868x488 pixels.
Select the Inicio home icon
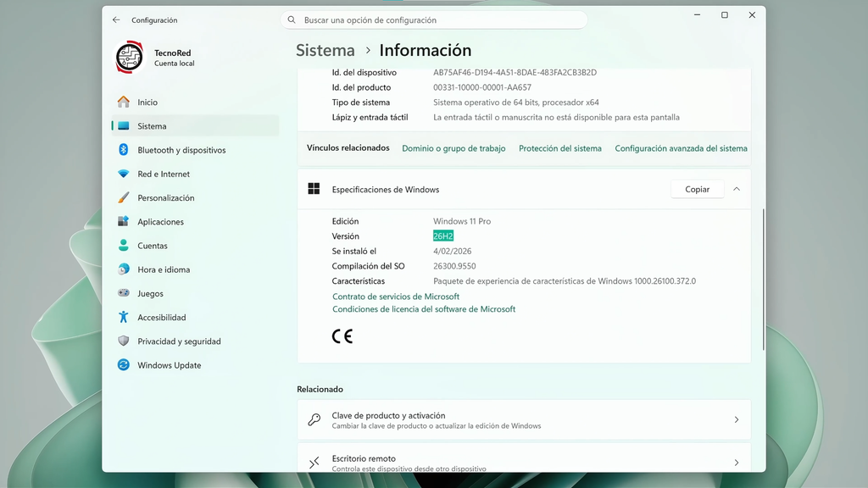(124, 102)
